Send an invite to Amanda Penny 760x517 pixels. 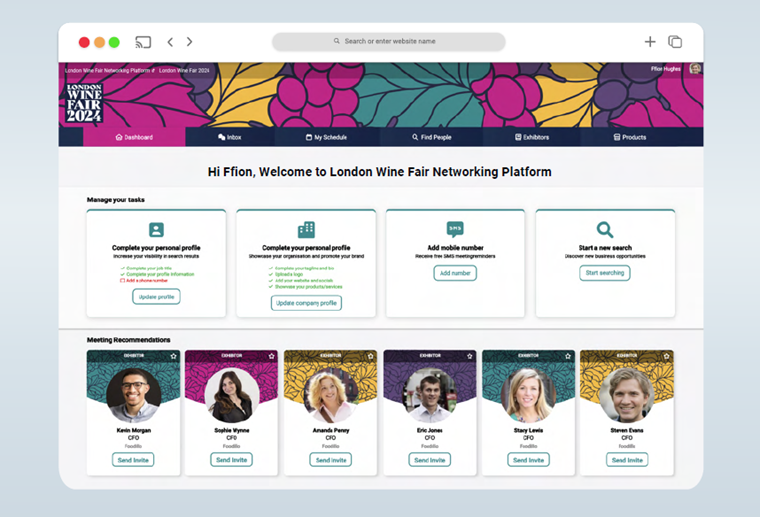tap(331, 460)
